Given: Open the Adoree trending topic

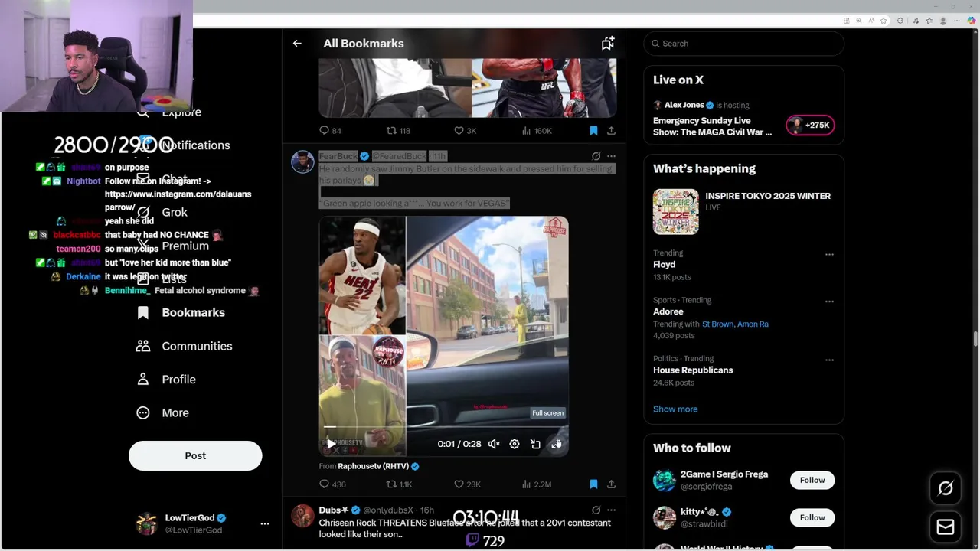Looking at the screenshot, I should [668, 311].
